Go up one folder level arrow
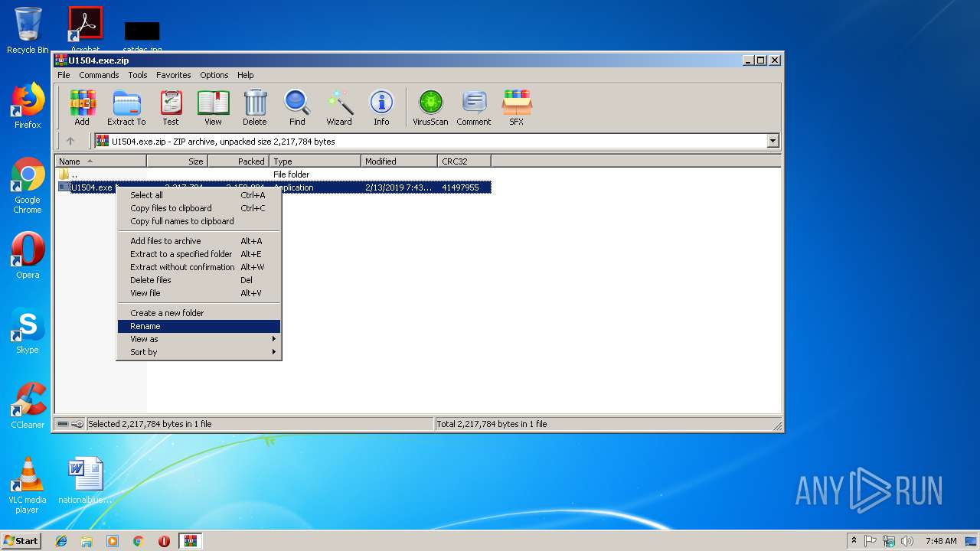This screenshot has width=980, height=551. point(70,141)
